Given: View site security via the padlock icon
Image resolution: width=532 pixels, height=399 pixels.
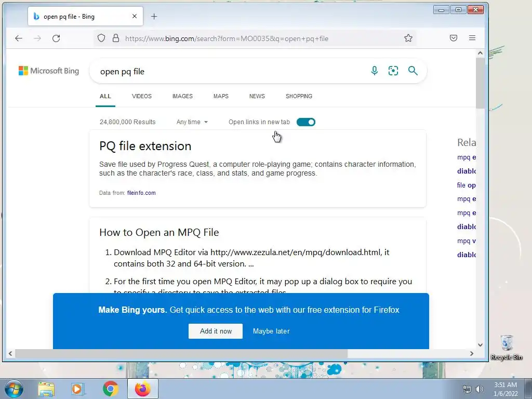Looking at the screenshot, I should [116, 38].
